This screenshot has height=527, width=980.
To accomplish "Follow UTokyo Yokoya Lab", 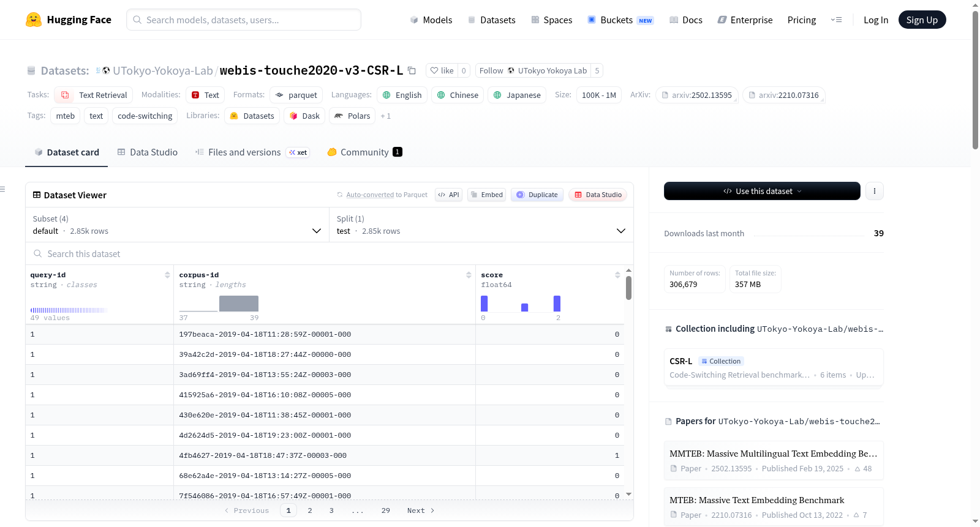I will (x=533, y=70).
